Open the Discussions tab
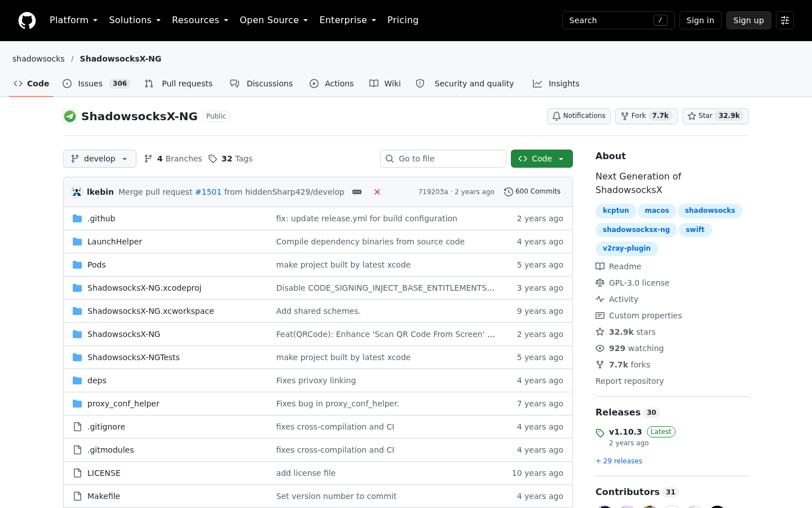This screenshot has height=508, width=812. (x=262, y=84)
